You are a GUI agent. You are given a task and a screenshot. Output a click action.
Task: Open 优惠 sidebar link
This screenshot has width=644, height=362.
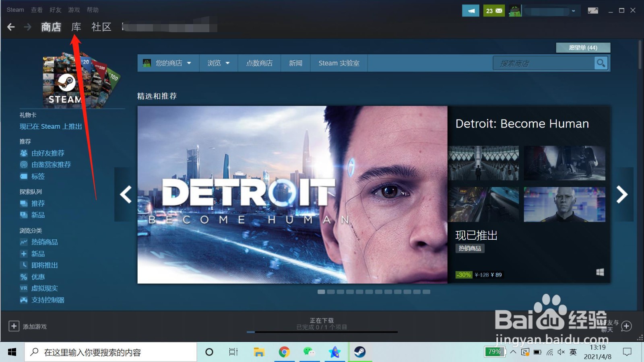pos(38,277)
